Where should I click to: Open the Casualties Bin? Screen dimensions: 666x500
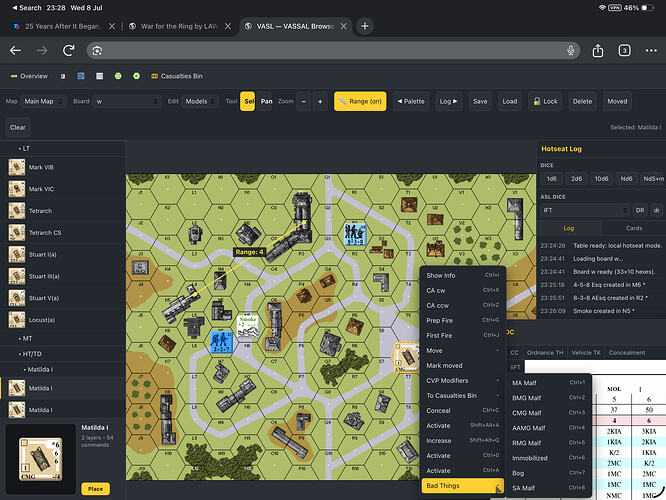177,76
